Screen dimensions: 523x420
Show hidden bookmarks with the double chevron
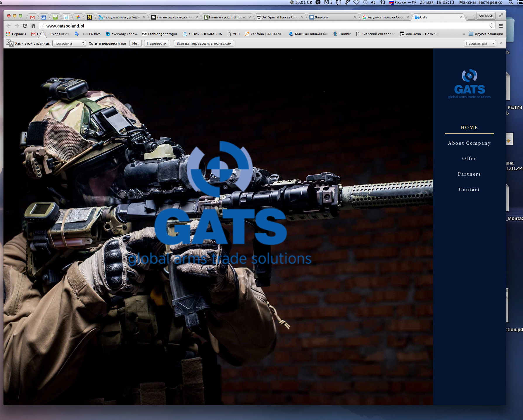pos(464,34)
